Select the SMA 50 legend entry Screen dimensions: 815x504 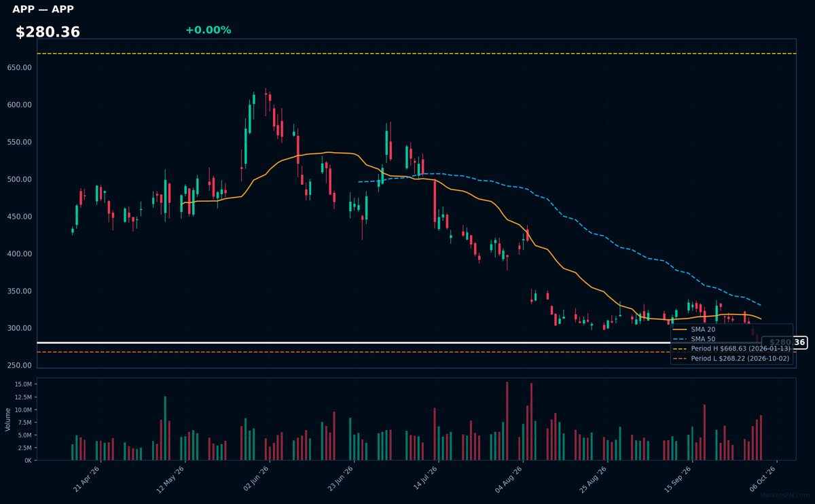coord(693,339)
